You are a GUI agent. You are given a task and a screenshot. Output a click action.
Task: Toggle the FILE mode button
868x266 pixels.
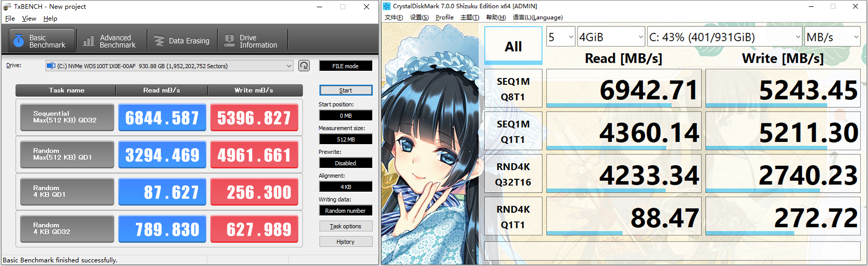(x=345, y=66)
